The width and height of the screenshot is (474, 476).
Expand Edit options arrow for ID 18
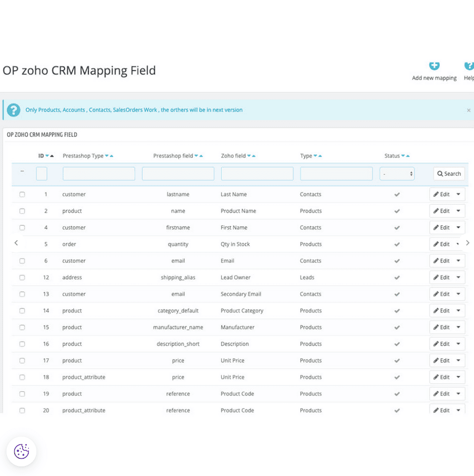[x=458, y=377]
